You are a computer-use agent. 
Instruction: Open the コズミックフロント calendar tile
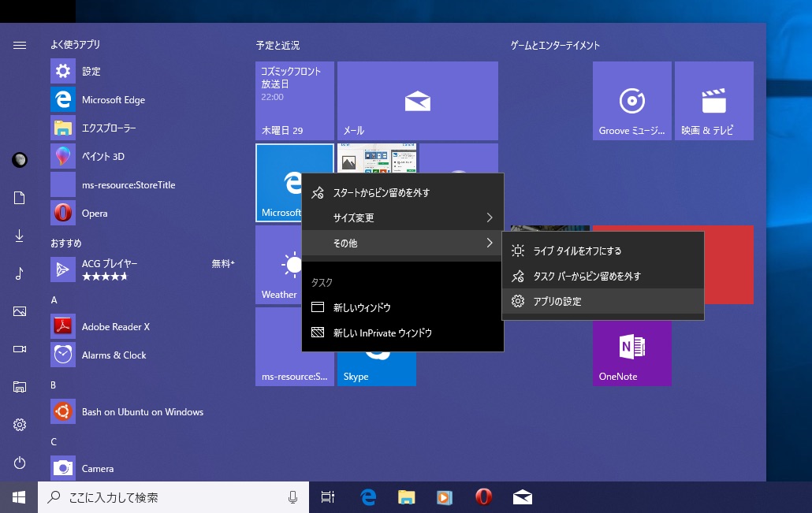click(x=295, y=101)
